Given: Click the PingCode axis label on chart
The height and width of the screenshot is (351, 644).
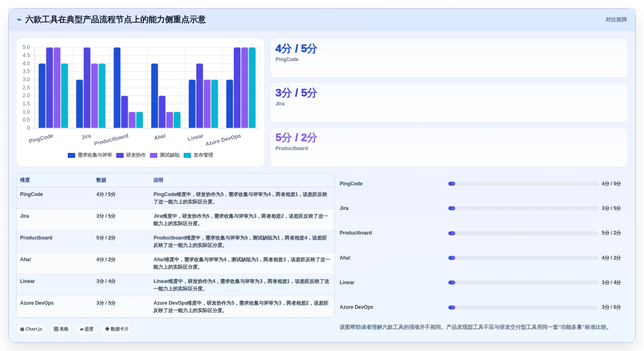Looking at the screenshot, I should click(x=41, y=138).
